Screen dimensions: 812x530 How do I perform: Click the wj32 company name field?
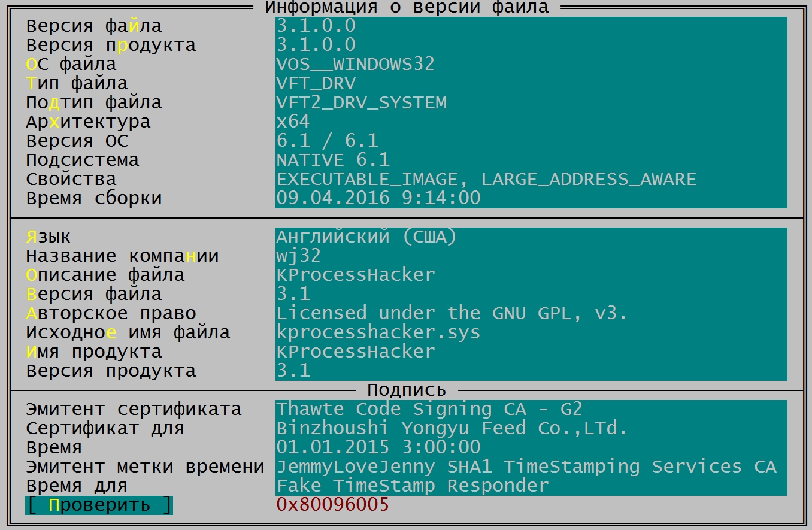coord(531,256)
